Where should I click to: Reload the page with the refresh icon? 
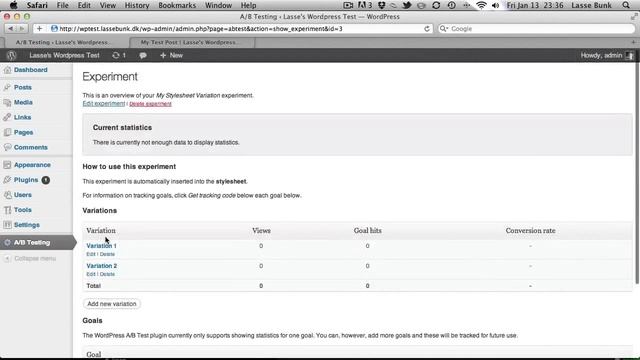427,29
